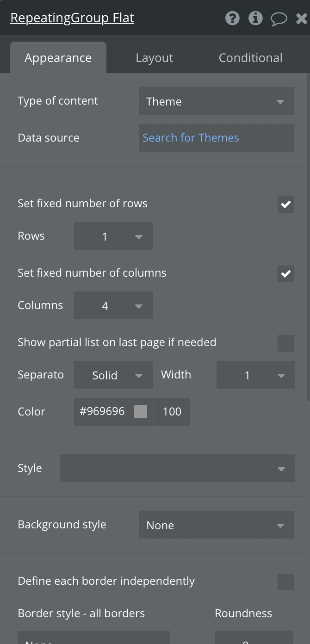Open the Type of content dropdown
The height and width of the screenshot is (644, 310).
(x=216, y=101)
